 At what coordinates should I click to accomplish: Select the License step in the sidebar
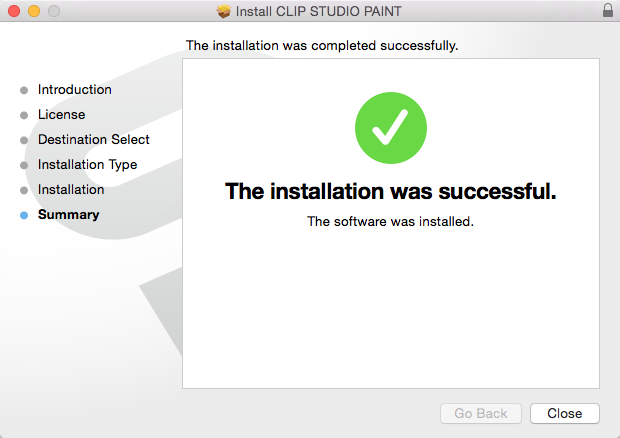pyautogui.click(x=61, y=115)
